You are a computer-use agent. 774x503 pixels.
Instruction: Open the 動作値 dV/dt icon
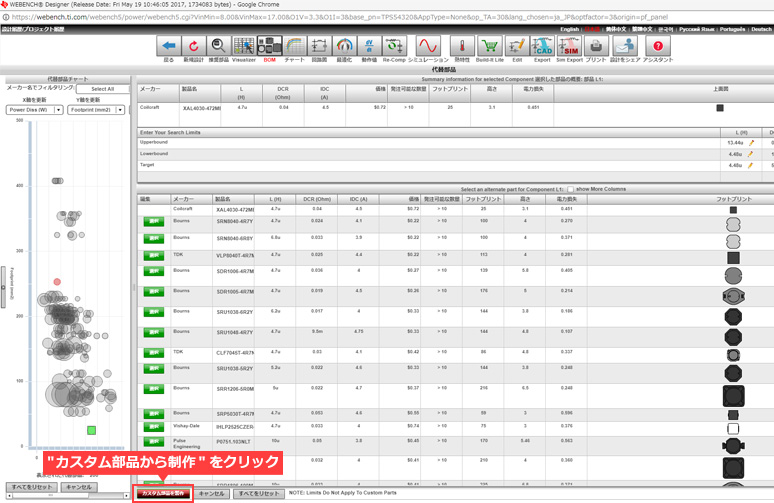369,46
